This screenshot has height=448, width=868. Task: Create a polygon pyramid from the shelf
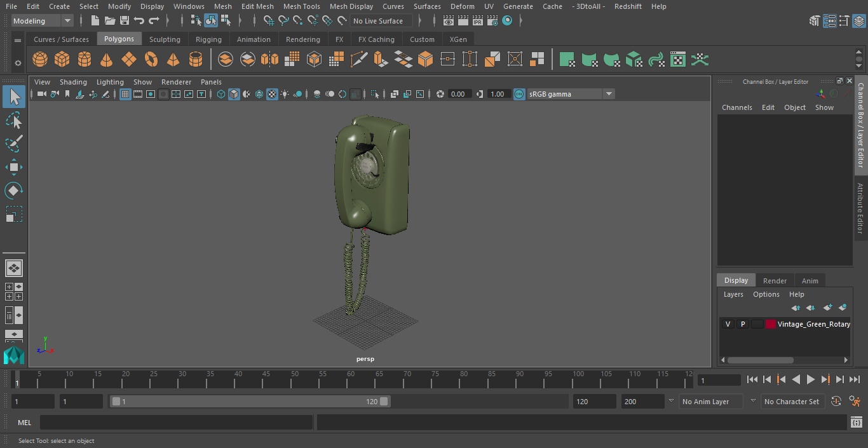tap(173, 60)
